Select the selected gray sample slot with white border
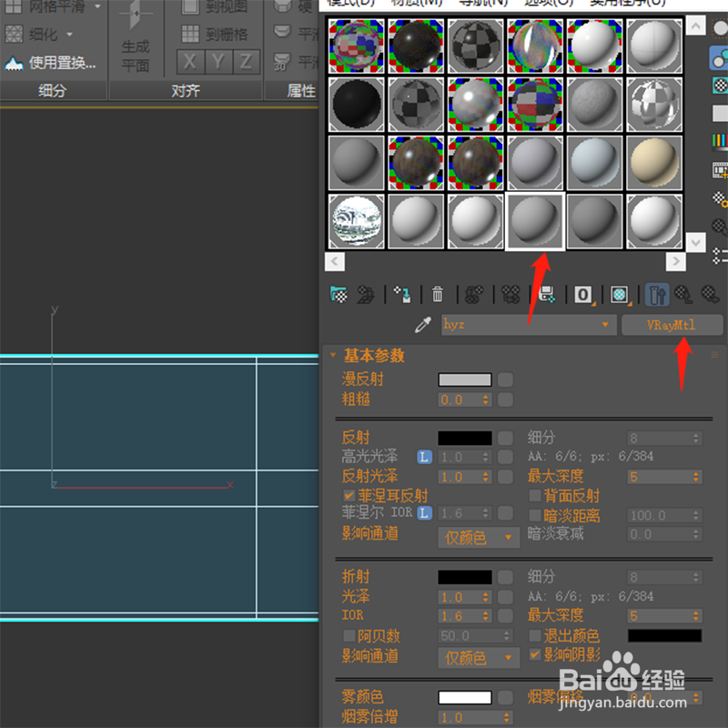Image resolution: width=728 pixels, height=728 pixels. [535, 221]
